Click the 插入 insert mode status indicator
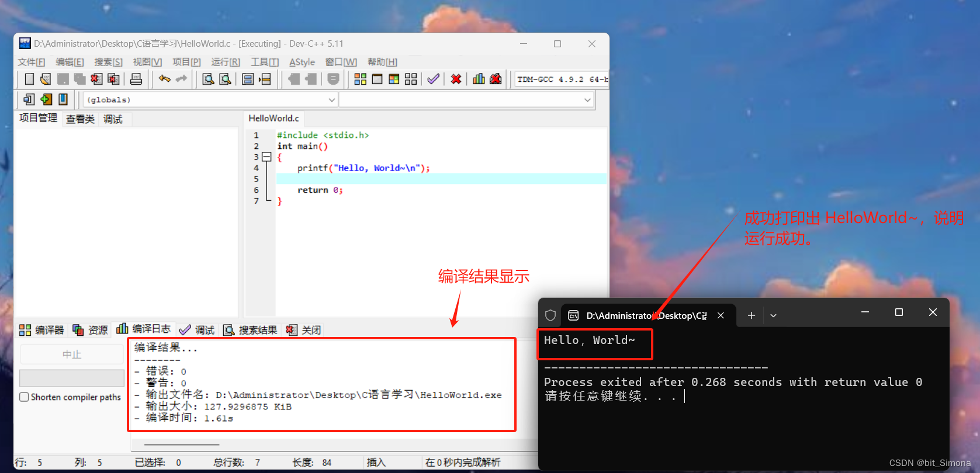 click(x=376, y=462)
